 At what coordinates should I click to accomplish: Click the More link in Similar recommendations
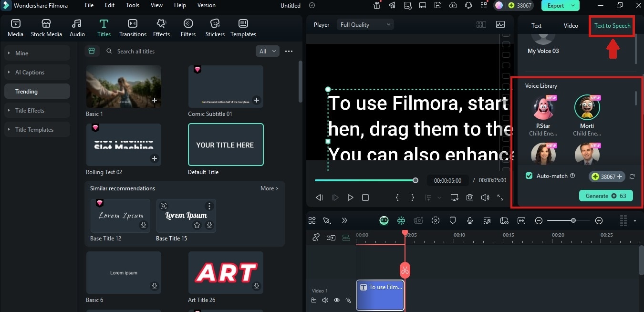269,188
